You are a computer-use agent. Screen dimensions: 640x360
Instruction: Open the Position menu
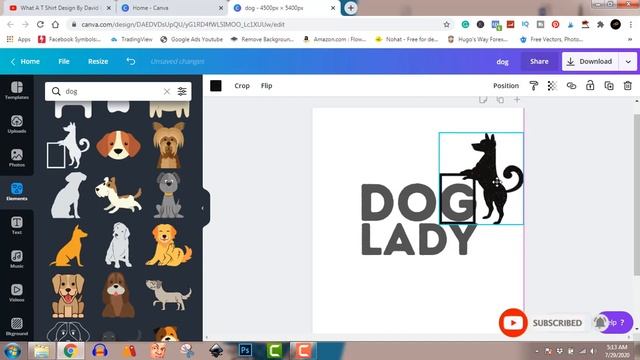pyautogui.click(x=506, y=86)
